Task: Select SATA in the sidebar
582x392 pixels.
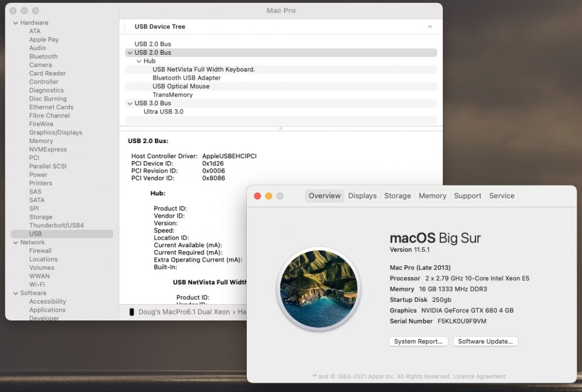Action: click(37, 200)
